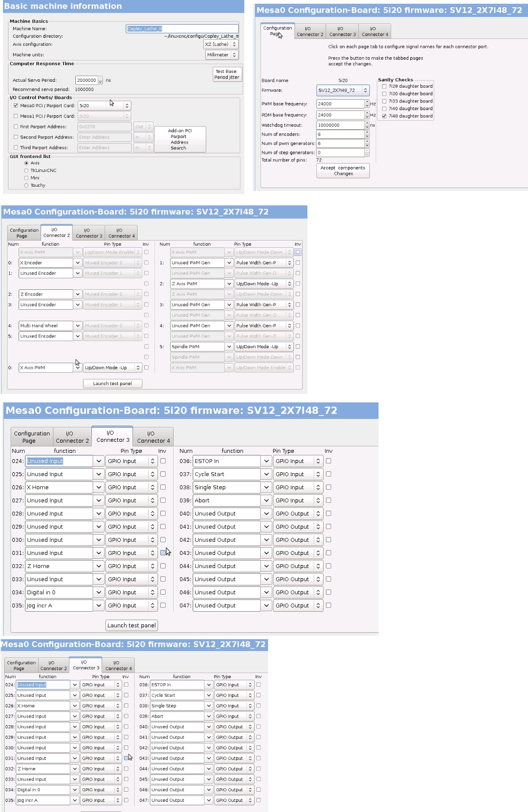This screenshot has height=812, width=528.
Task: Select the Axis GUI frontend radio button
Action: pyautogui.click(x=26, y=163)
